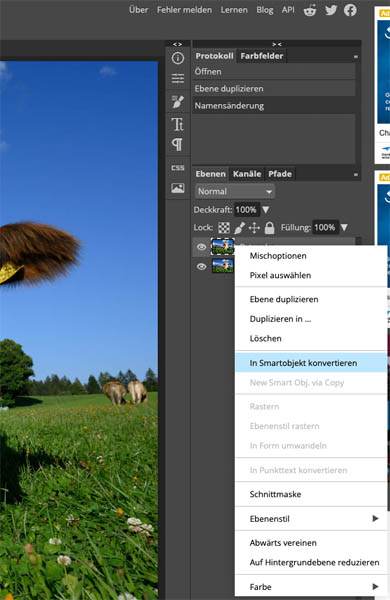Open the Fehler melden link

tap(184, 10)
